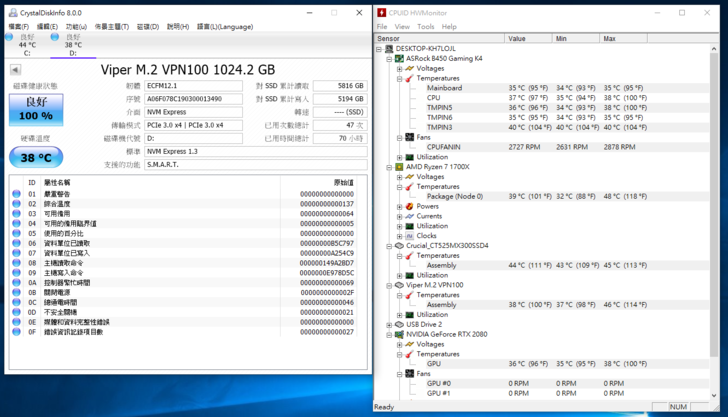Image resolution: width=728 pixels, height=417 pixels.
Task: Click the blue status icon for D: drive
Action: coord(55,37)
